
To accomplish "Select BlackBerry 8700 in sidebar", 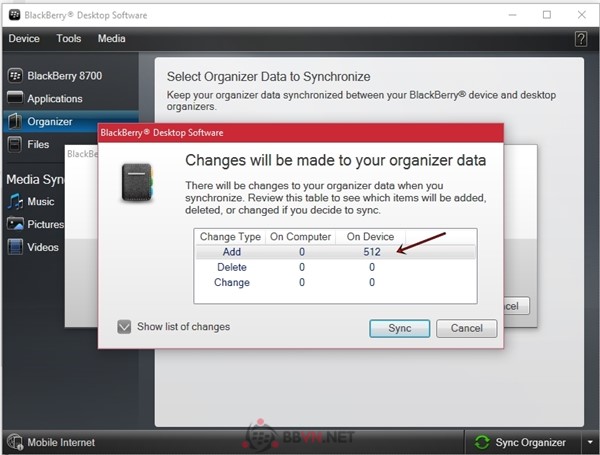I will [64, 76].
